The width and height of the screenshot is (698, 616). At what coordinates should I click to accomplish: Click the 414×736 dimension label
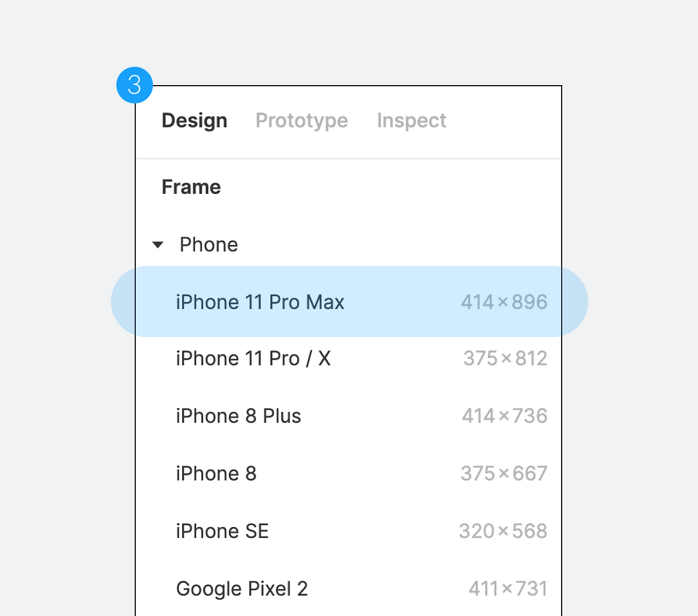(504, 416)
